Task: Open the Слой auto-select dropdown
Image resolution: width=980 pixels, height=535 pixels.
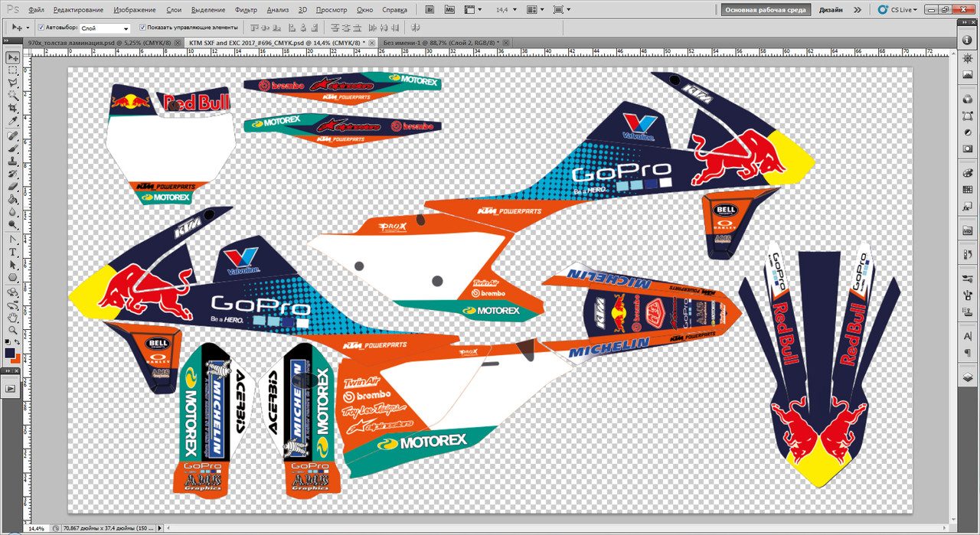Action: (x=106, y=28)
